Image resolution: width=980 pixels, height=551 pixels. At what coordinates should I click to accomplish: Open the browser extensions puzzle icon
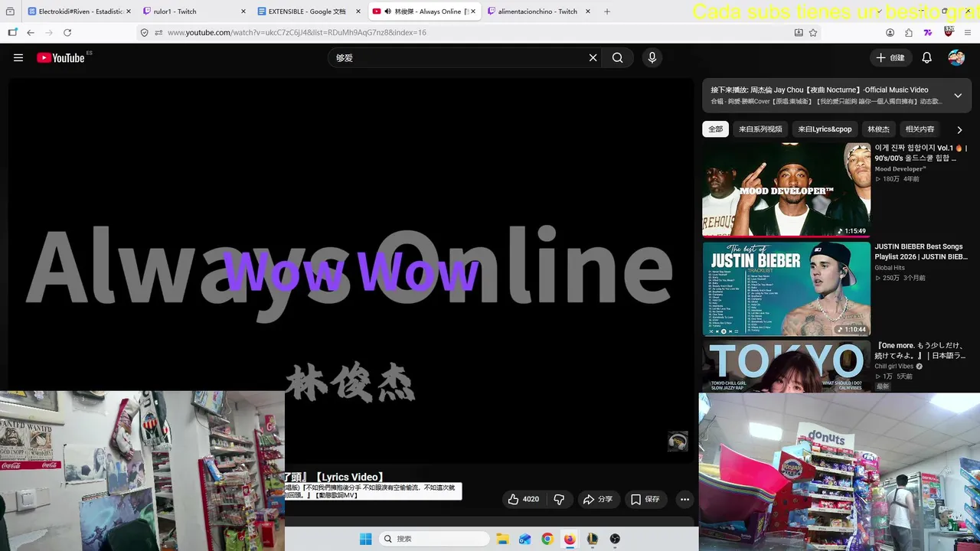909,33
